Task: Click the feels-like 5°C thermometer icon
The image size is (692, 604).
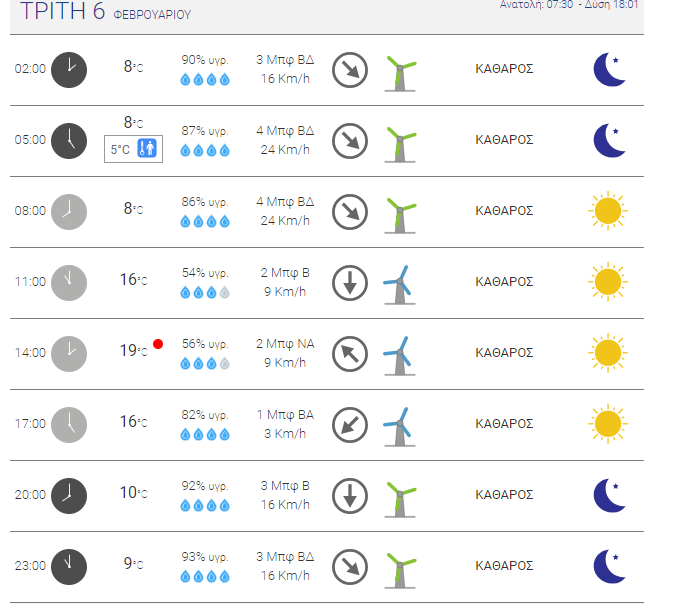Action: click(147, 148)
